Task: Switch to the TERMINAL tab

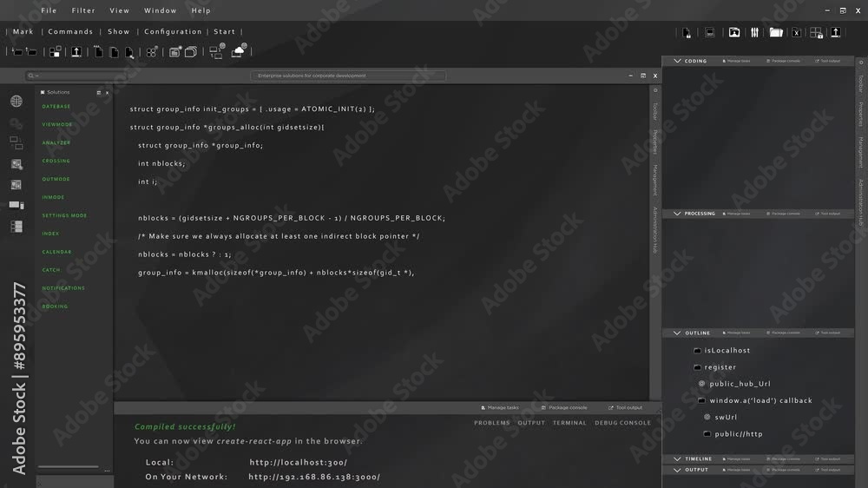Action: click(x=569, y=423)
